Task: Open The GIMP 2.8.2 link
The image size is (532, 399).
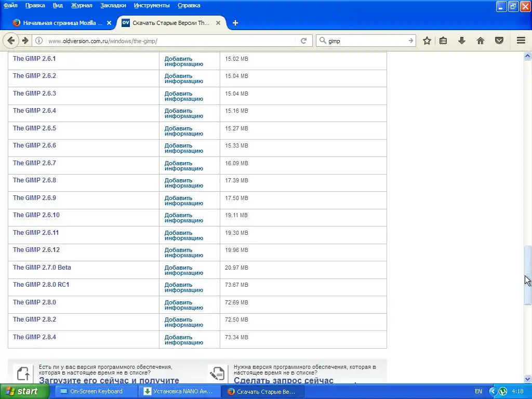Action: tap(34, 320)
